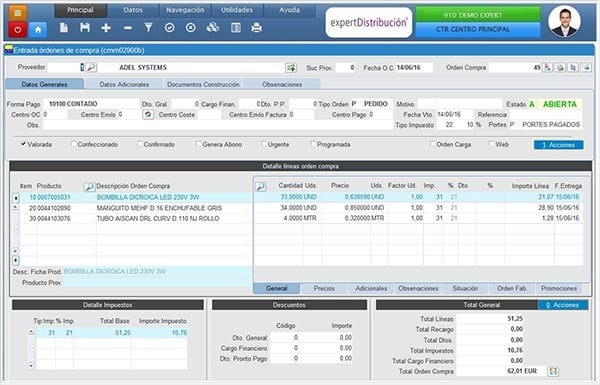Viewport: 600px width, 385px height.
Task: Search with the binoculars icon
Action: point(213,27)
